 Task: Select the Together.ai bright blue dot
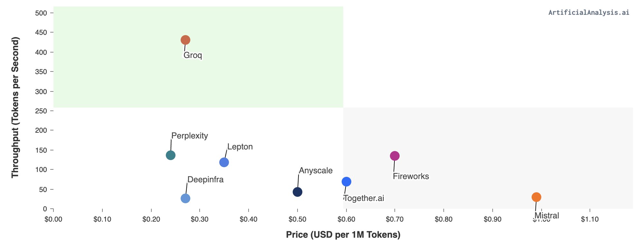(x=346, y=182)
